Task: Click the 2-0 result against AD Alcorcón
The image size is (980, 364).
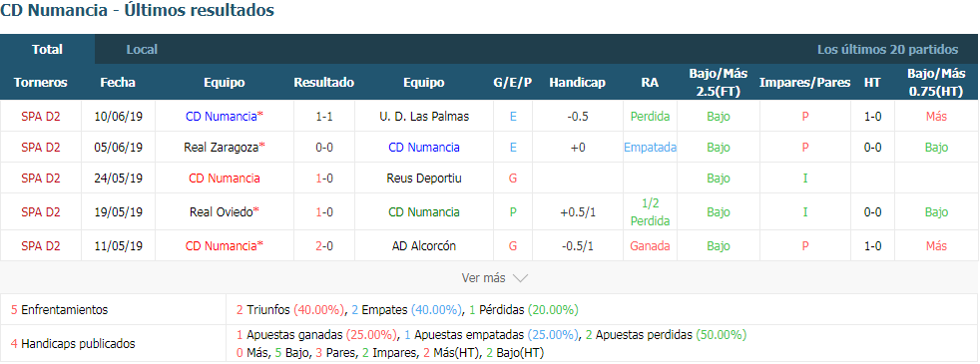Action: [x=323, y=246]
